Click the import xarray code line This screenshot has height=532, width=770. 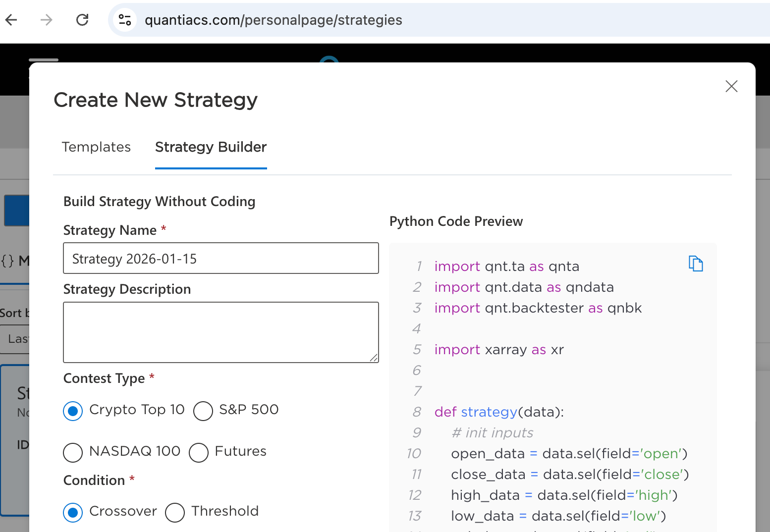point(499,350)
